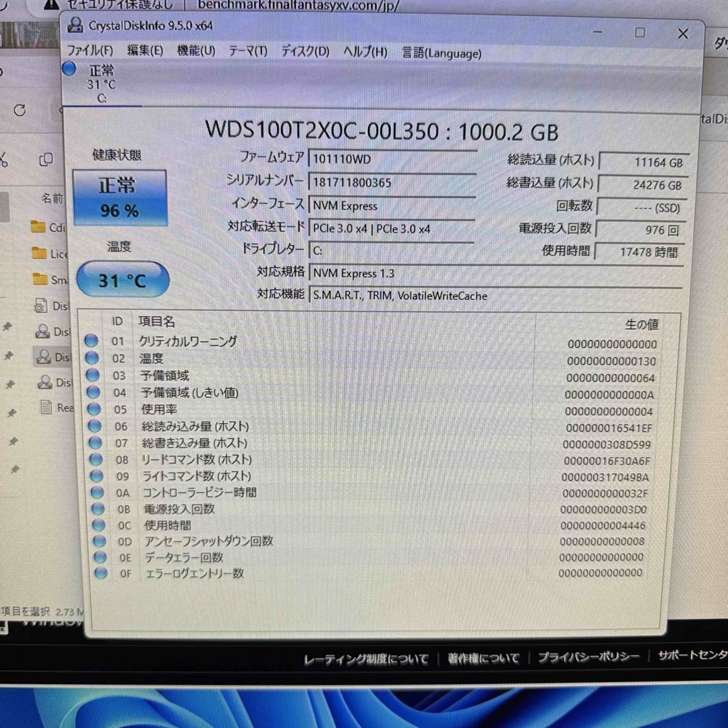Click the rotation rate value ---- (SSD)
Viewport: 728px width, 728px height.
click(x=641, y=208)
